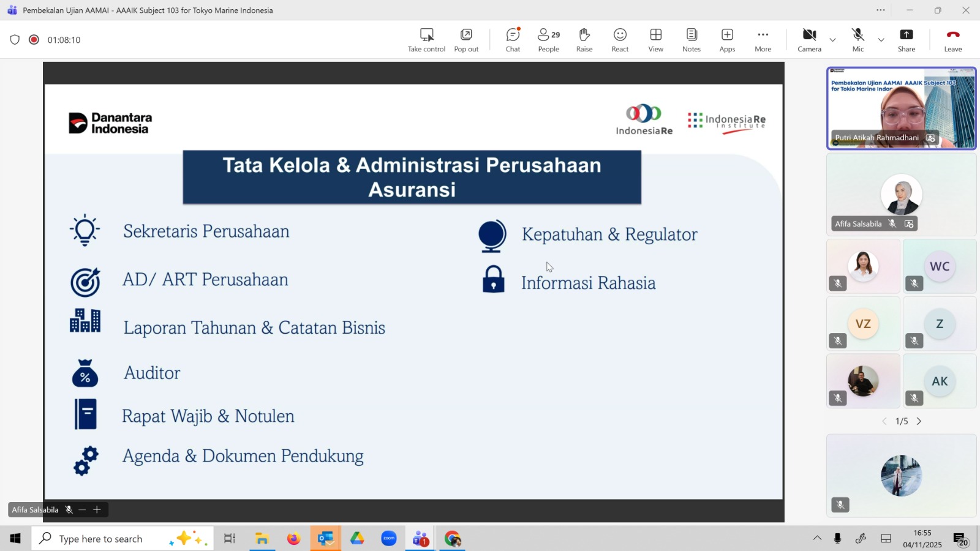The width and height of the screenshot is (980, 551).
Task: Toggle the Camera on
Action: 809,40
